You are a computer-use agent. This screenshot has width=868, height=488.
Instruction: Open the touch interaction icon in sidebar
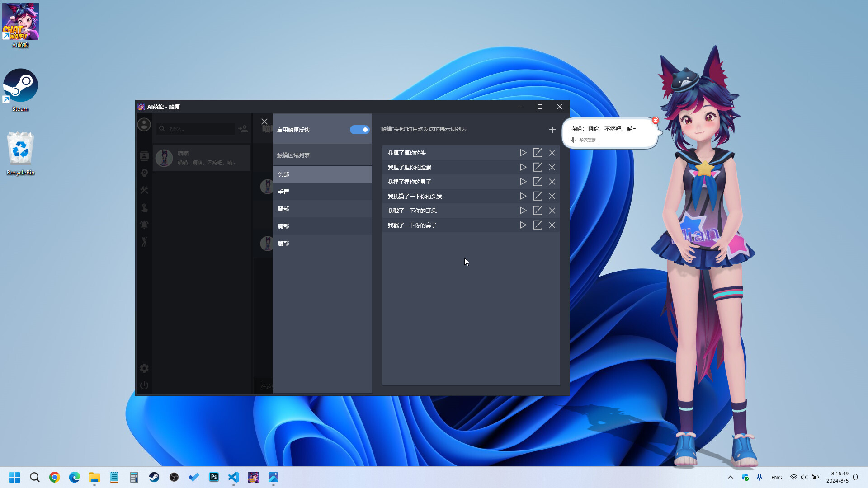tap(144, 208)
